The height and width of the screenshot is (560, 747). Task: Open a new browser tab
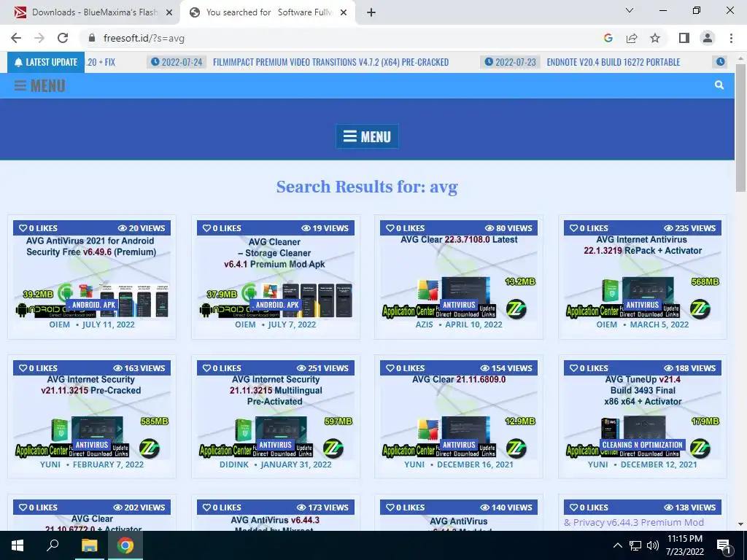coord(371,12)
